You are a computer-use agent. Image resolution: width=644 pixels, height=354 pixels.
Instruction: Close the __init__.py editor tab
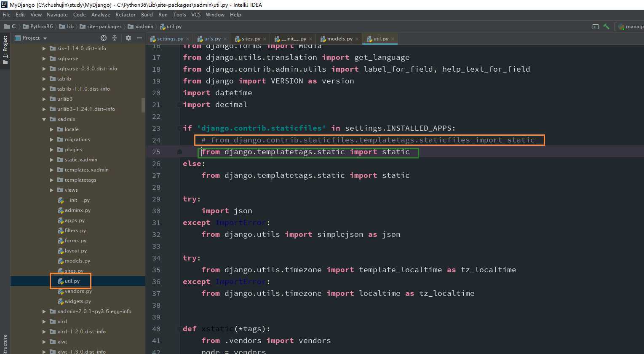click(x=310, y=39)
